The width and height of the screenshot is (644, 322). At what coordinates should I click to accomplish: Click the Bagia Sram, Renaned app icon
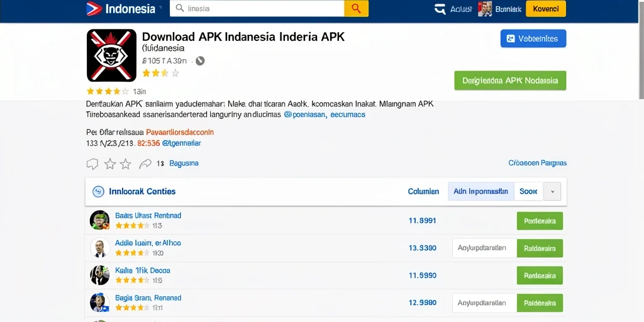pyautogui.click(x=100, y=303)
